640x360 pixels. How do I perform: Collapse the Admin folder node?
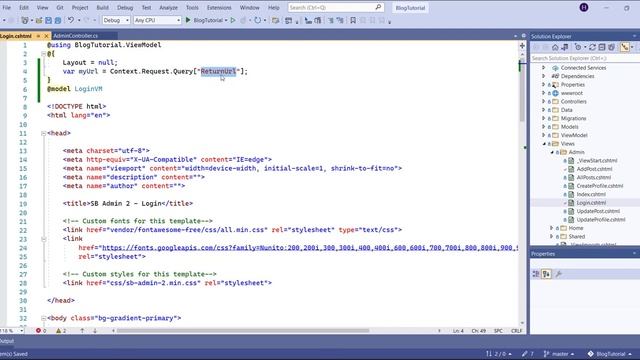[552, 152]
